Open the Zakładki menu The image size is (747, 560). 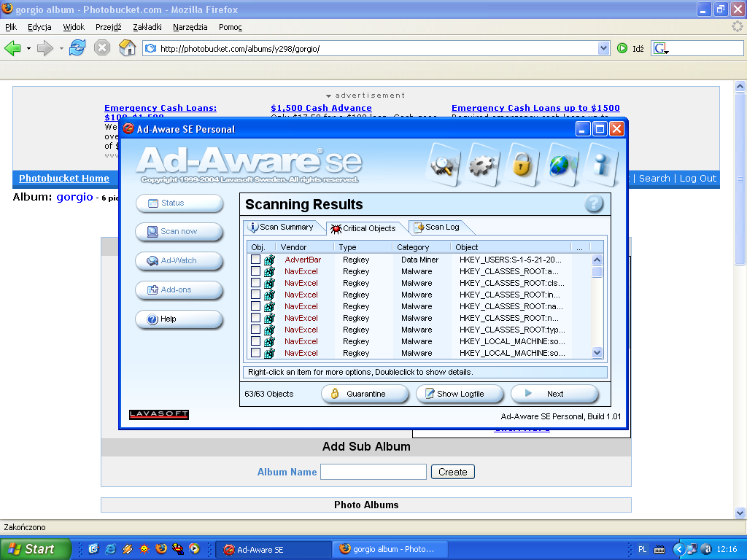pyautogui.click(x=147, y=27)
